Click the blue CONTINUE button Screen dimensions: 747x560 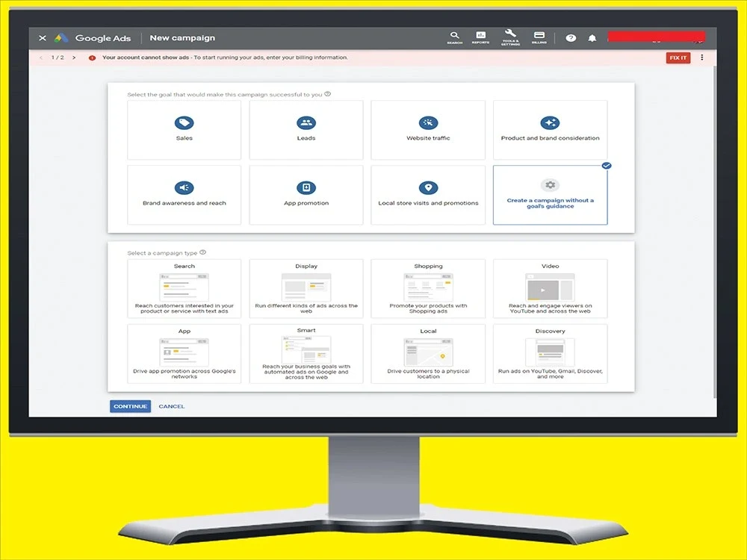click(130, 406)
